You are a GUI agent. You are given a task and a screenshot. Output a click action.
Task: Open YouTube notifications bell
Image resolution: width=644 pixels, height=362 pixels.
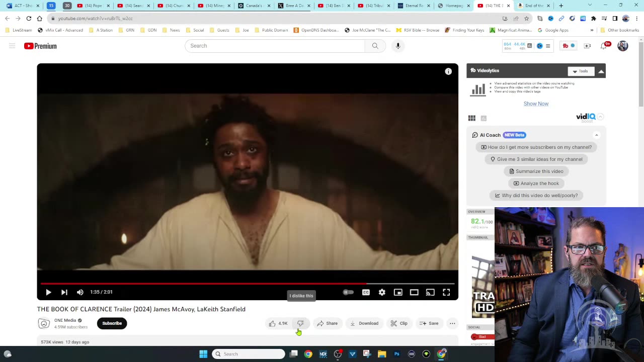pos(604,46)
